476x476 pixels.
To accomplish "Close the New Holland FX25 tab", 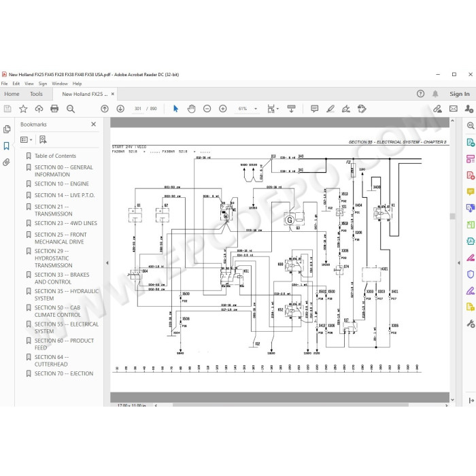I will point(113,94).
